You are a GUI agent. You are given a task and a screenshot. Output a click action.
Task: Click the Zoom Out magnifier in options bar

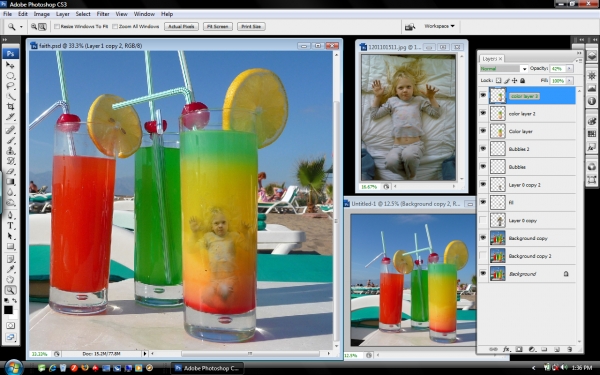[x=34, y=26]
